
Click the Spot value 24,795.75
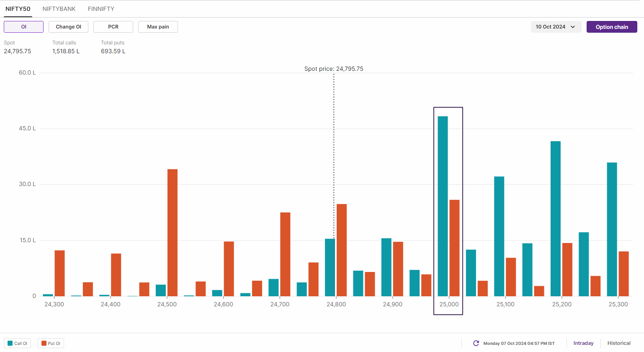click(18, 51)
